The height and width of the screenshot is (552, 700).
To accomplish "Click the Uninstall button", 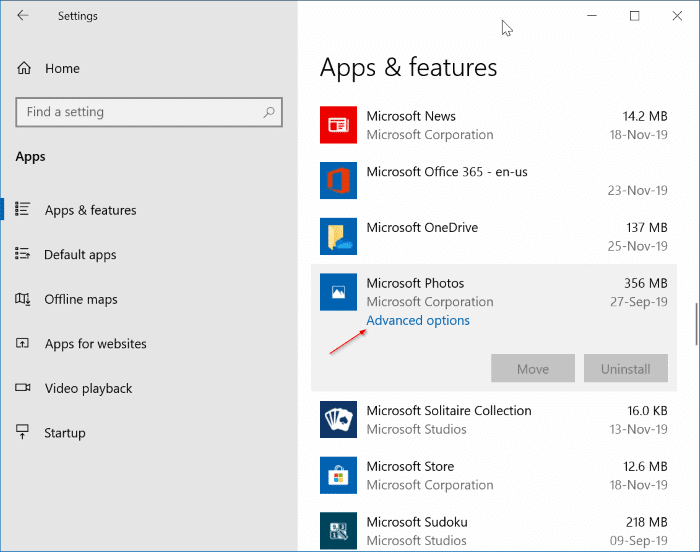I will coord(626,368).
